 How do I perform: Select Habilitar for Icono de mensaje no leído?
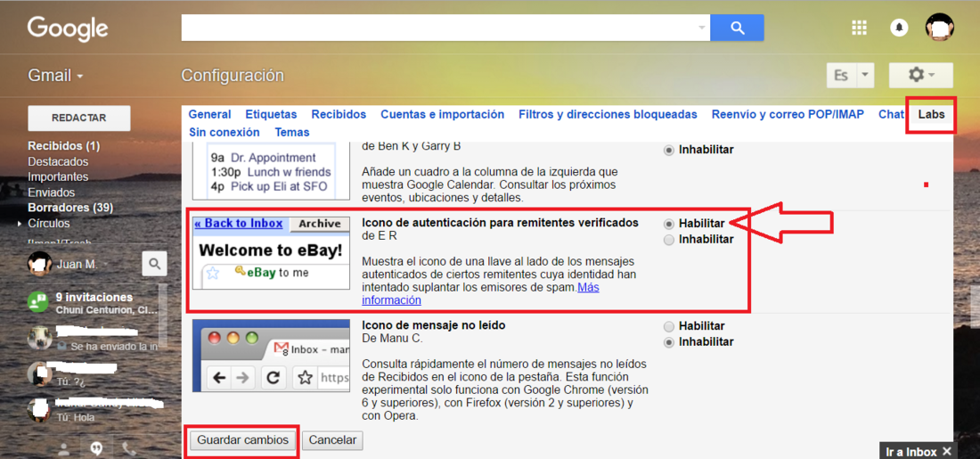click(669, 326)
